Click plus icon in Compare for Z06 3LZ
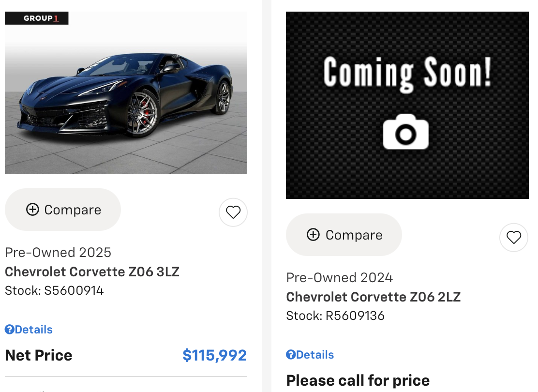The image size is (538, 392). coord(32,210)
